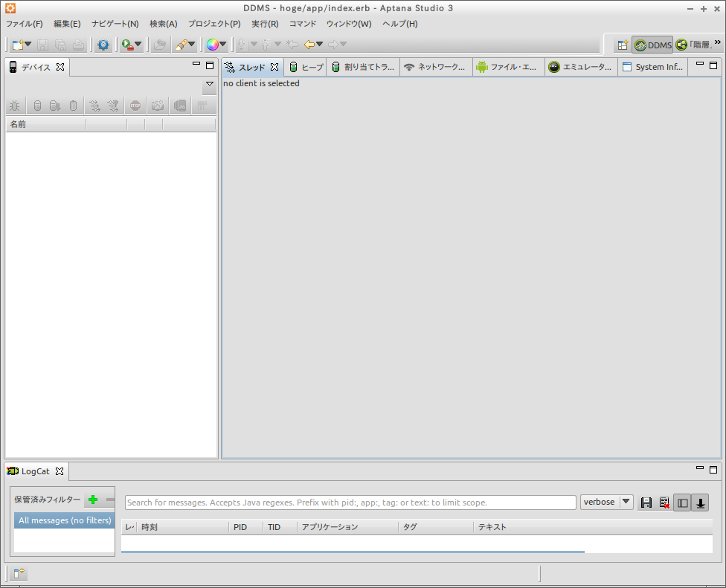Viewport: 726px width, 588px height.
Task: Toggle LogCat scroll lock button
Action: tap(701, 503)
